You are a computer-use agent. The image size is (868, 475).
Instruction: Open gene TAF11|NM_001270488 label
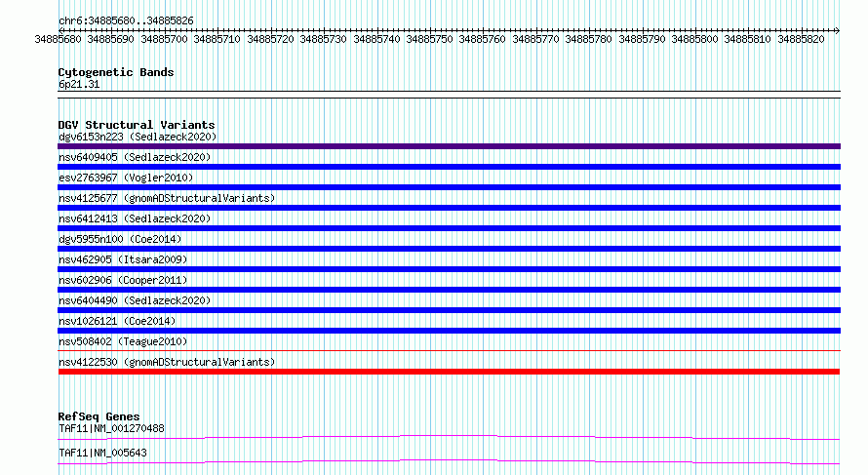click(x=111, y=428)
